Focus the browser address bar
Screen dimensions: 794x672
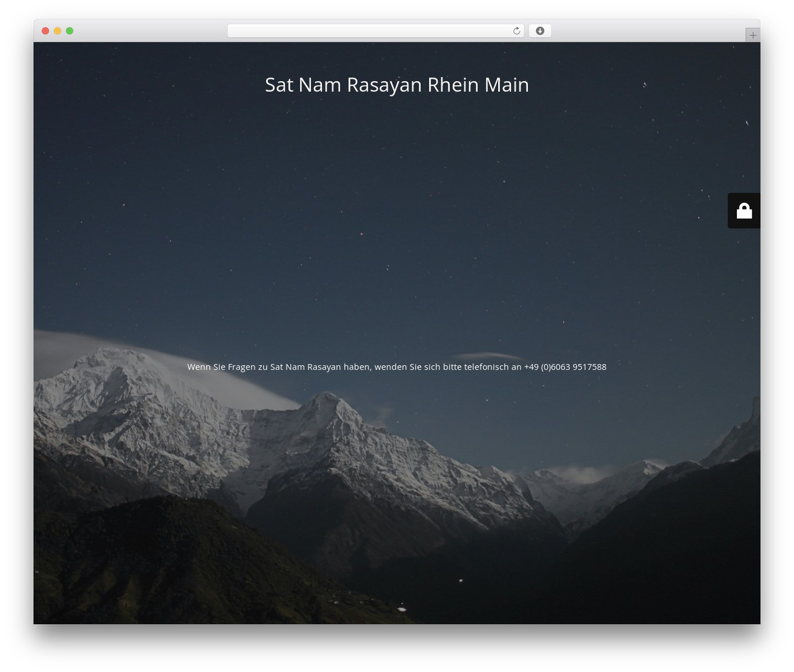pyautogui.click(x=375, y=31)
